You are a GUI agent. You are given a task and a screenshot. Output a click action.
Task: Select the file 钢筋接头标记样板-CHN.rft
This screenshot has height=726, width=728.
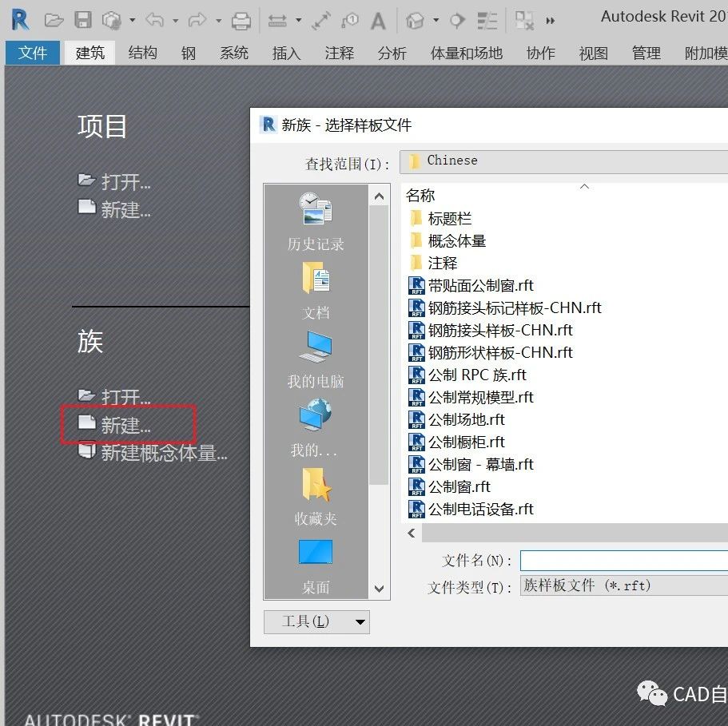pos(505,307)
